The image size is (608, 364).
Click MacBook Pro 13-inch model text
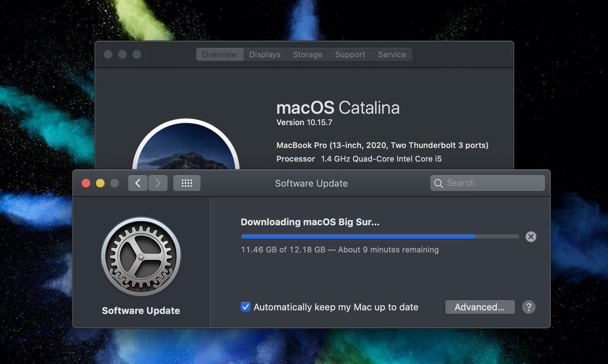click(383, 145)
